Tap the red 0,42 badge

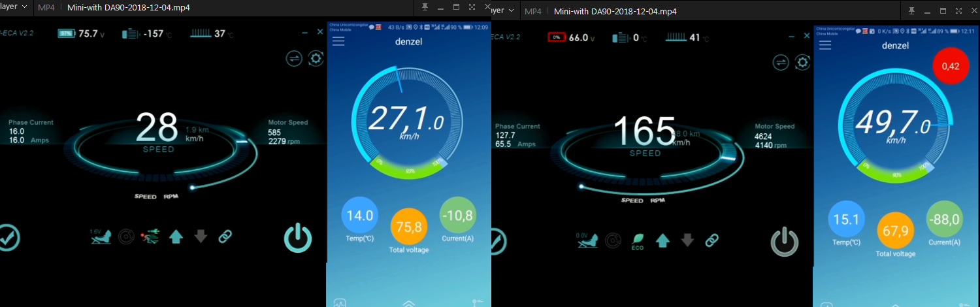(x=951, y=66)
